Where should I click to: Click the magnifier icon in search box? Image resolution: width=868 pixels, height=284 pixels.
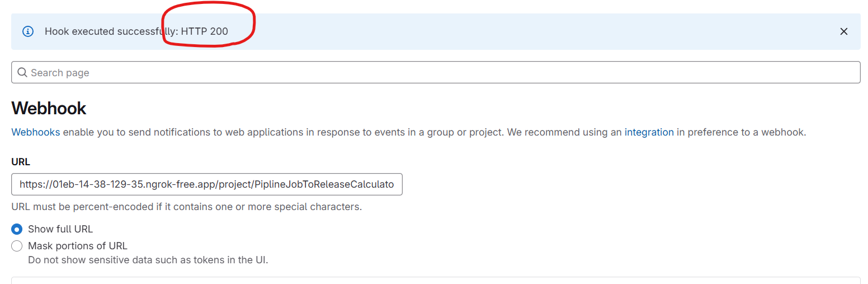22,72
